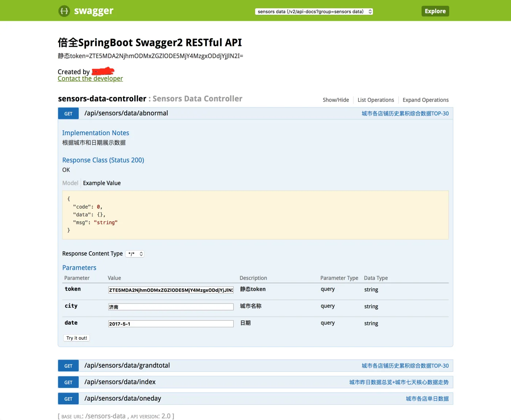Click the GET badge for oneday endpoint
Viewport: 511px width, 420px height.
(68, 399)
